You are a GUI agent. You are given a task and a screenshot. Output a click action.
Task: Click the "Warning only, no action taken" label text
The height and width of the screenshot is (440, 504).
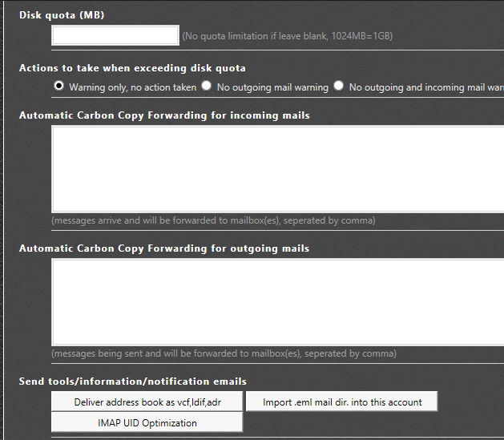[x=132, y=87]
